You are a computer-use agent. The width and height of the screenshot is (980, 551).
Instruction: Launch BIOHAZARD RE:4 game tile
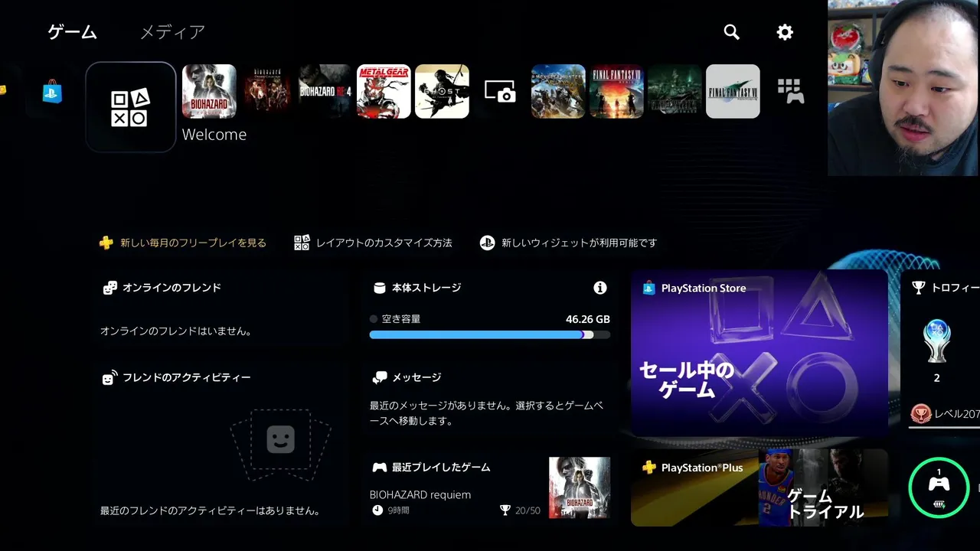[x=325, y=91]
